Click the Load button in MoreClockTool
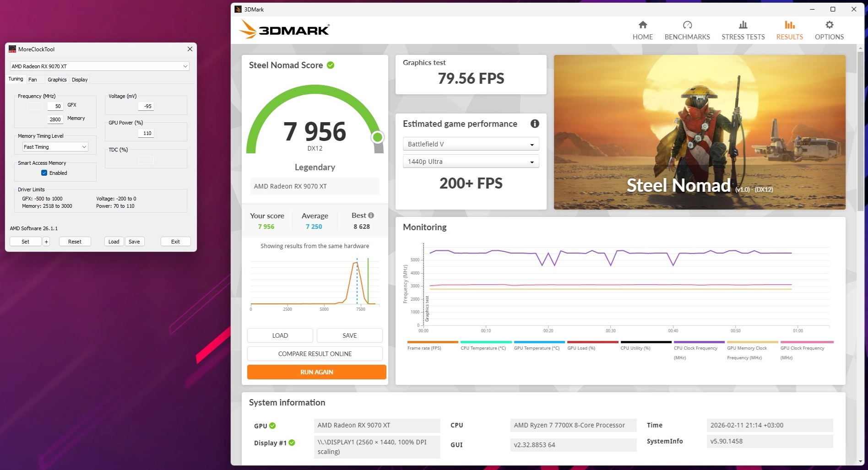The width and height of the screenshot is (868, 470). (114, 242)
